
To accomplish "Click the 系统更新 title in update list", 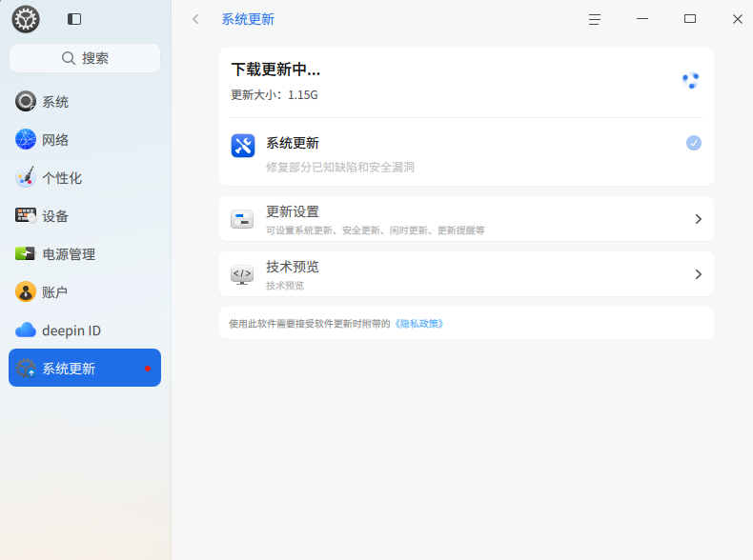I will coord(293,143).
